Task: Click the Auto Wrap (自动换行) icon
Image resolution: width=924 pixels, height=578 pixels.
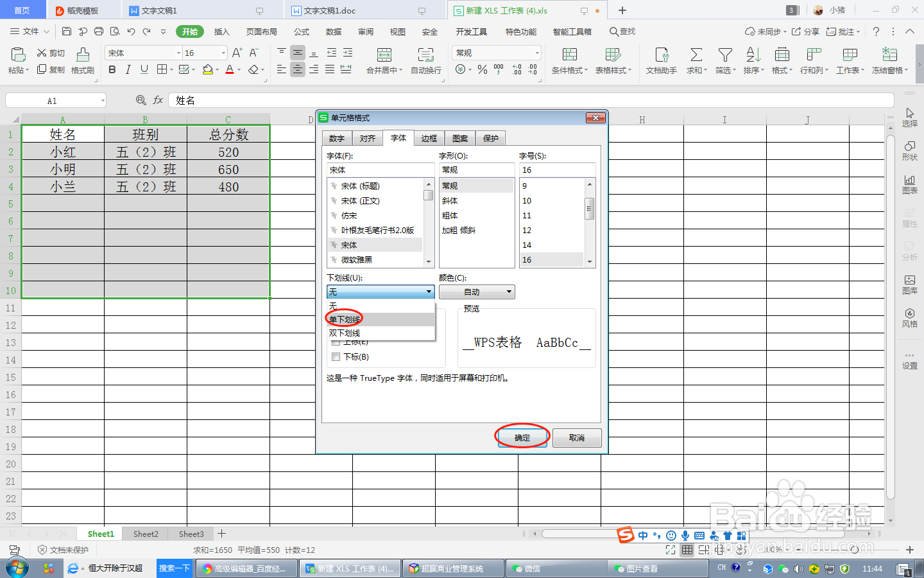Action: coord(425,55)
